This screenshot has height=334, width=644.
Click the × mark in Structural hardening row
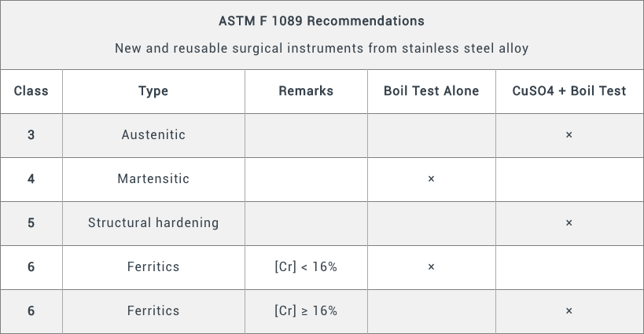pyautogui.click(x=569, y=223)
